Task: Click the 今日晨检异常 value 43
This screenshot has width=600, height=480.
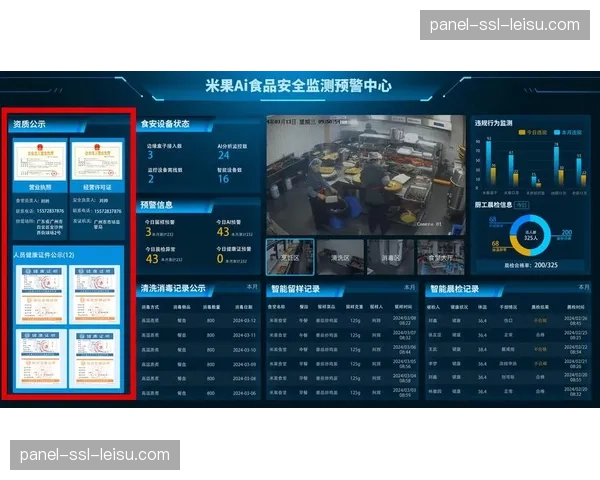Action: coord(152,259)
